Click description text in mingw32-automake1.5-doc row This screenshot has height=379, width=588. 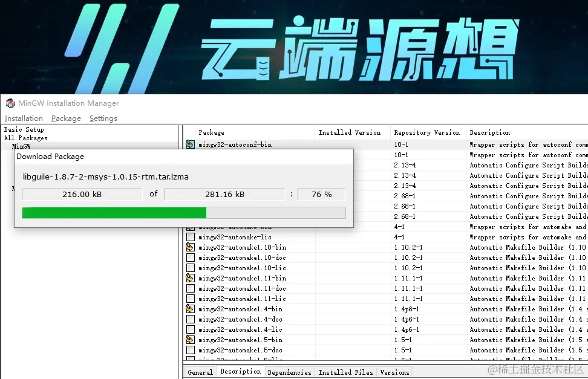(528, 350)
